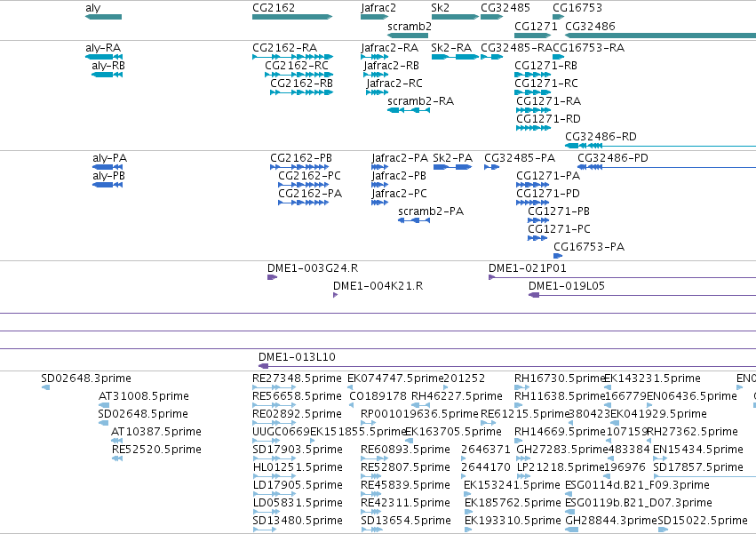Click the Sk2-RA transcript label
Image resolution: width=756 pixels, height=534 pixels.
(x=451, y=48)
